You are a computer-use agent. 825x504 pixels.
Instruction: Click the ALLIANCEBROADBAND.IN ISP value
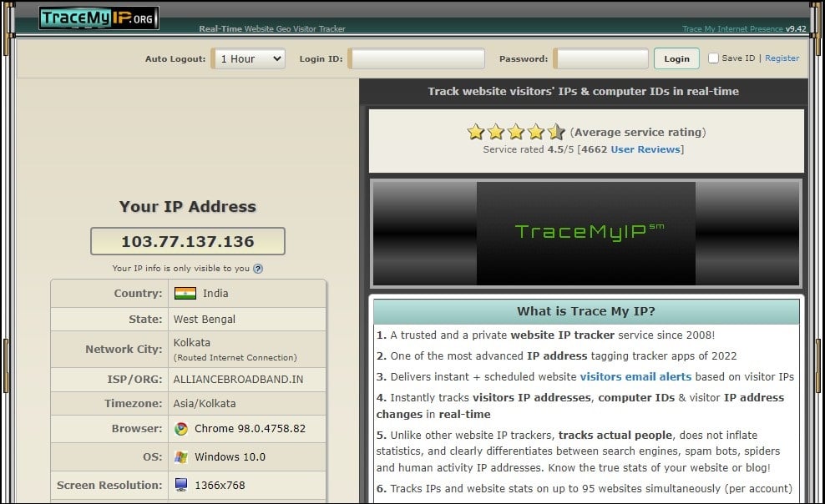(x=238, y=380)
